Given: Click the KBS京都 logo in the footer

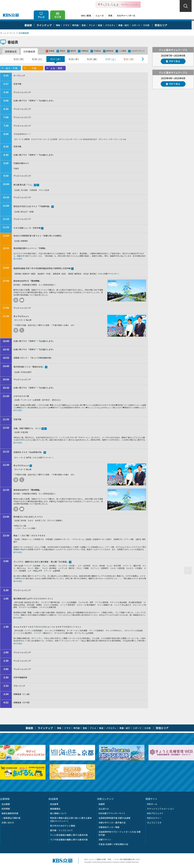Looking at the screenshot, I should [62, 860].
